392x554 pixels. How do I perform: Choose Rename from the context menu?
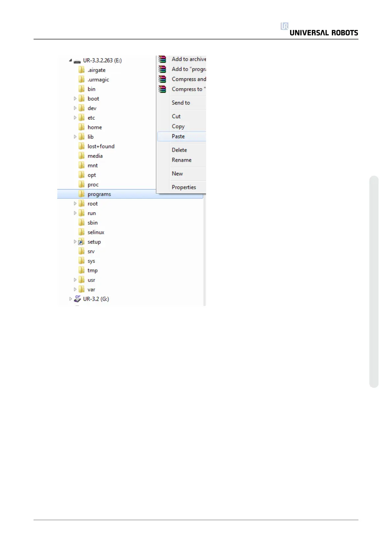click(x=182, y=160)
